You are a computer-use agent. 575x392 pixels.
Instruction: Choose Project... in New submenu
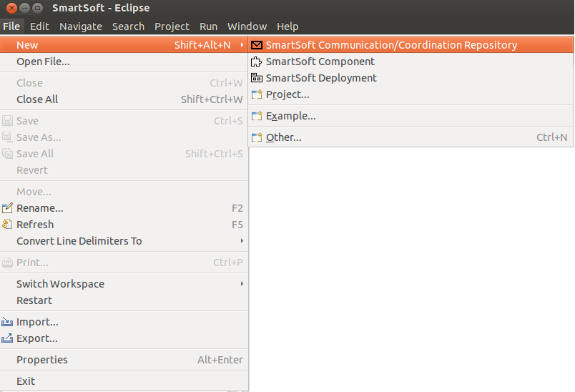tap(411, 94)
